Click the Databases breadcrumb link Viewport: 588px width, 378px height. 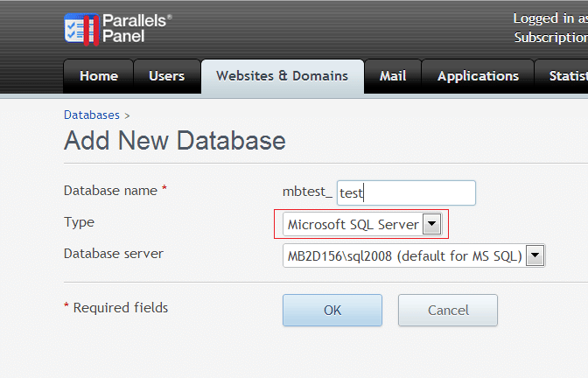click(x=91, y=115)
